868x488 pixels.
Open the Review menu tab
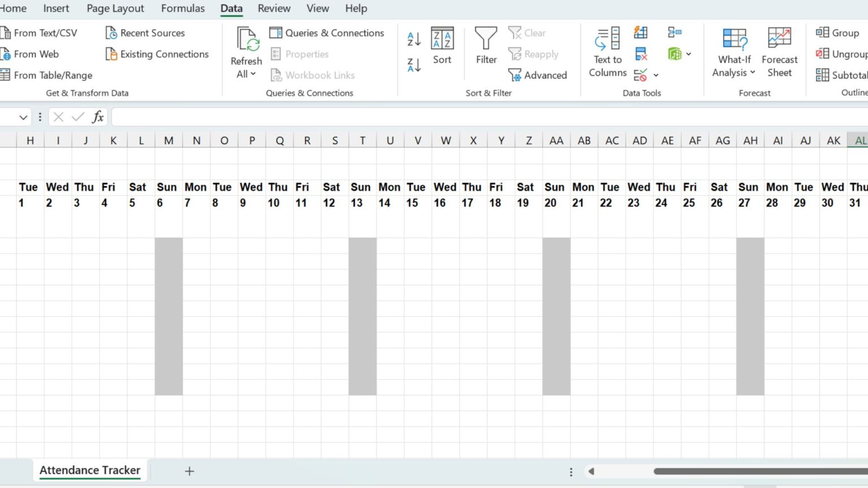(274, 8)
